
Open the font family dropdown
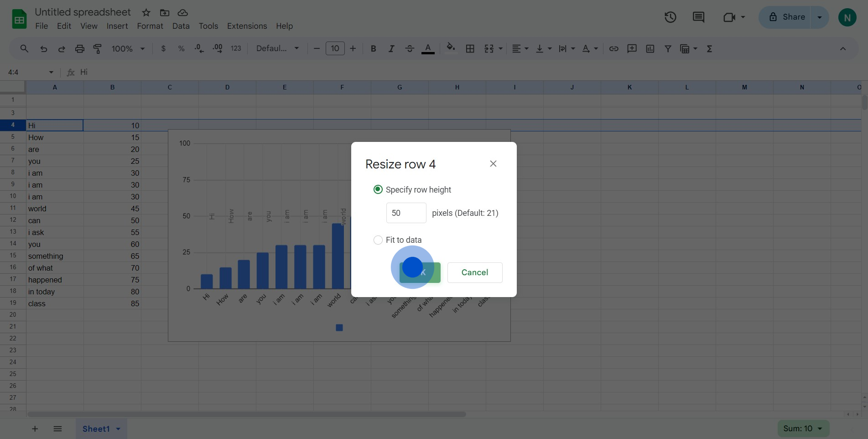pyautogui.click(x=277, y=49)
